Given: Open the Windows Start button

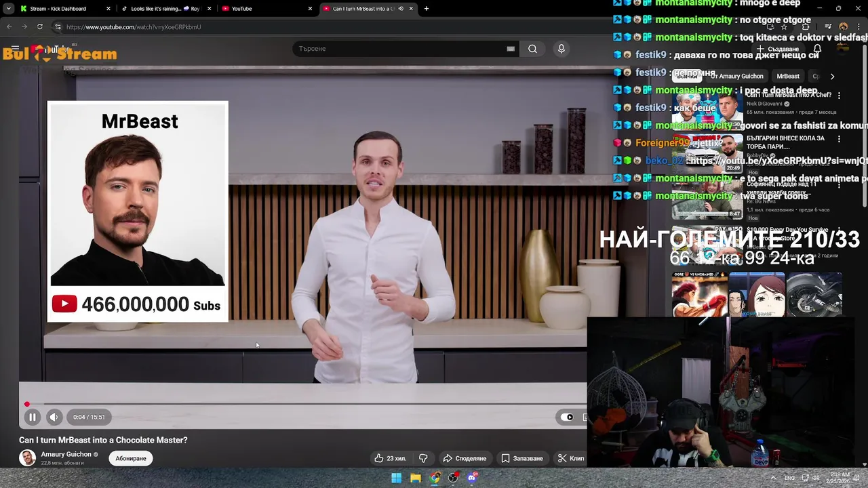Looking at the screenshot, I should [x=396, y=478].
